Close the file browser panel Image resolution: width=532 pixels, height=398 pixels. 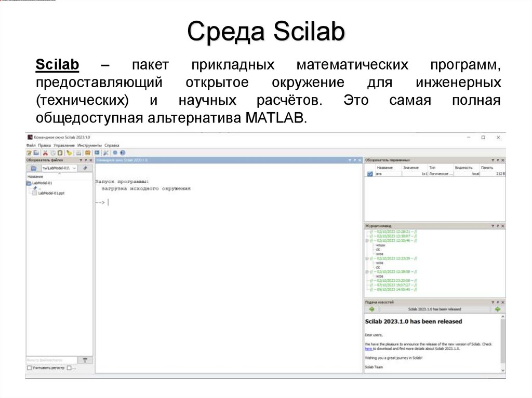click(x=90, y=160)
